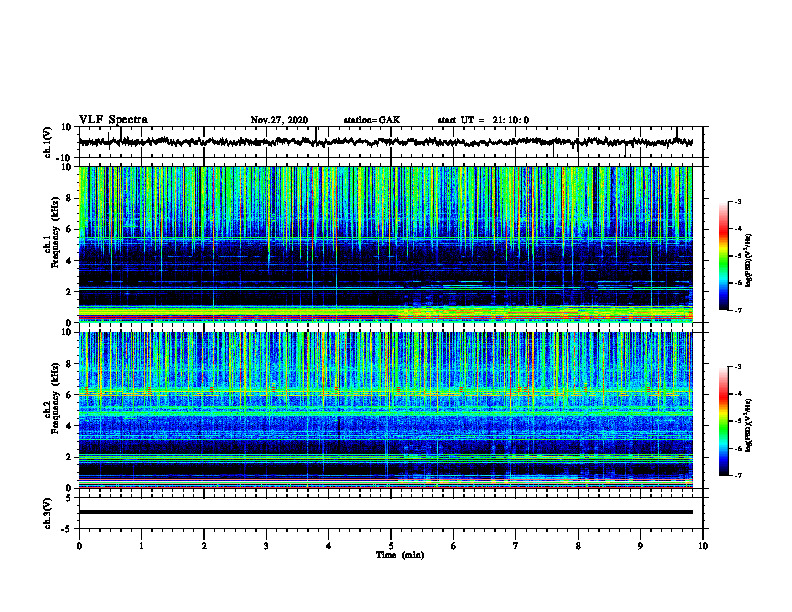Click the "5" tick on ch.3(V) axis
Viewport: 792px width, 612px height.
pyautogui.click(x=70, y=498)
